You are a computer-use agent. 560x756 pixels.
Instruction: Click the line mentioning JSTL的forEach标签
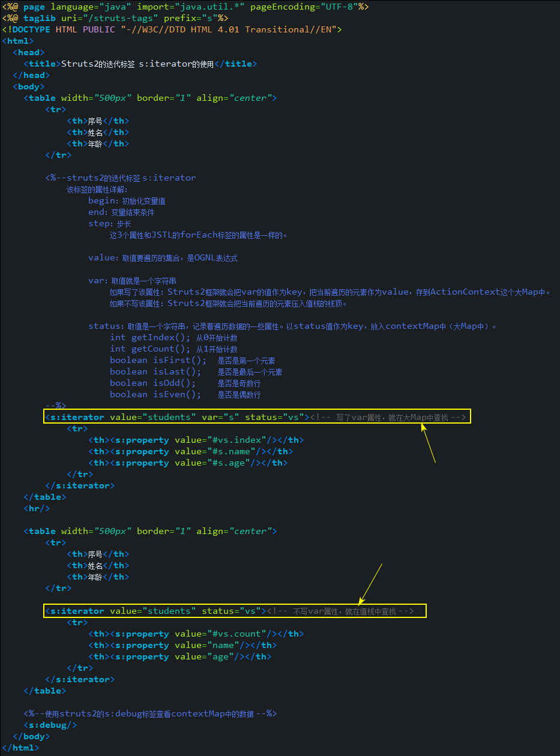199,235
